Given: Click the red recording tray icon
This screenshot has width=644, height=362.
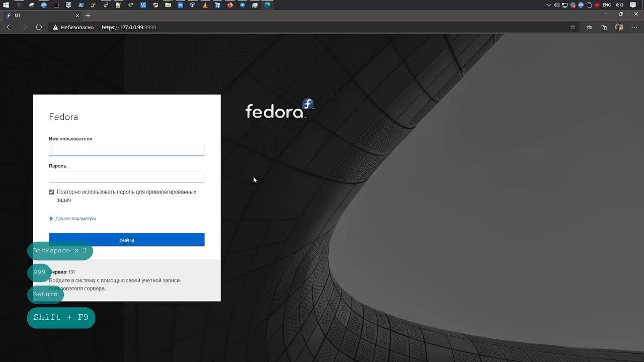Looking at the screenshot, I should pyautogui.click(x=597, y=5).
